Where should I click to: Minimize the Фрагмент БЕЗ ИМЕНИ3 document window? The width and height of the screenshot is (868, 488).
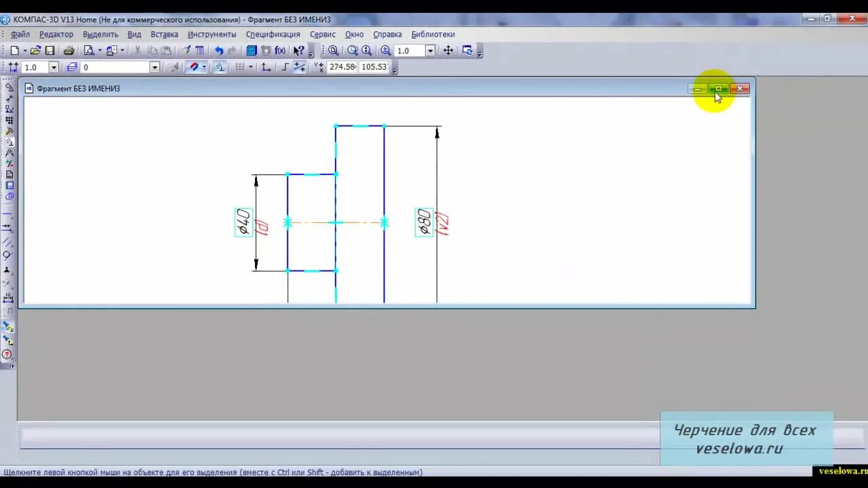(x=698, y=89)
